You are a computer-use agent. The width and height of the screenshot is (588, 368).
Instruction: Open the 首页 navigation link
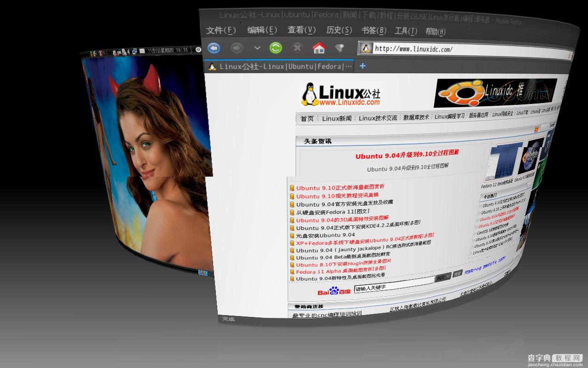[x=307, y=119]
